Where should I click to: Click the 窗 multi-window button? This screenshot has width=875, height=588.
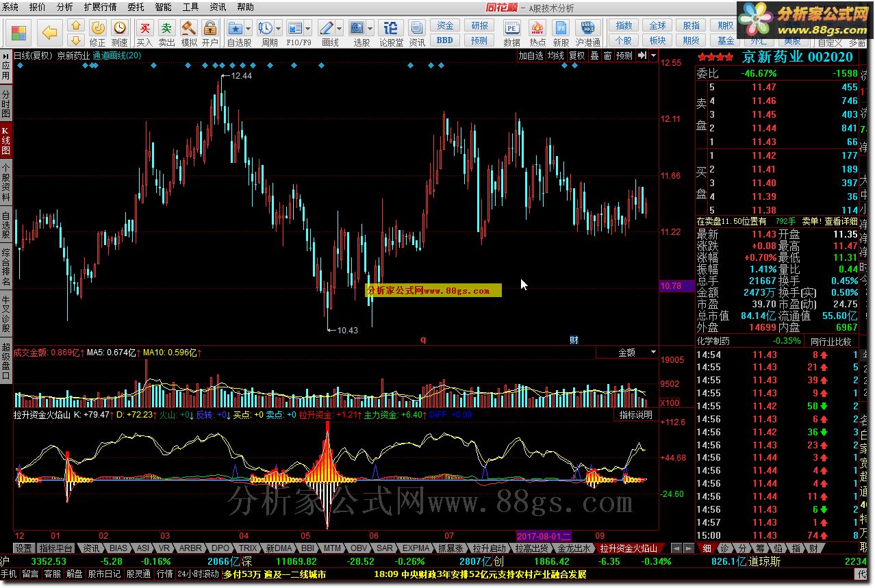(x=607, y=55)
